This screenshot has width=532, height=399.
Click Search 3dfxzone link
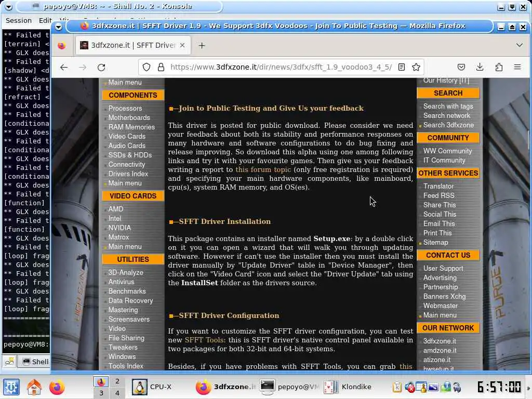[x=448, y=125]
